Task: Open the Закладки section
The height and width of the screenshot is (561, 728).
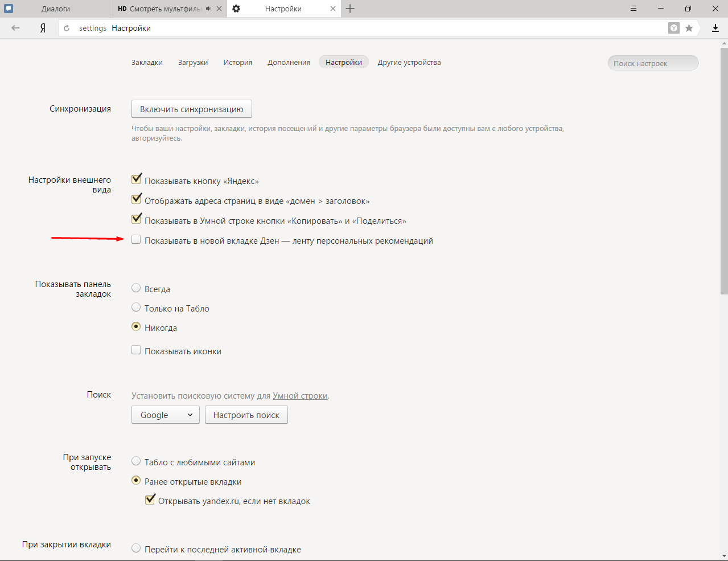Action: pos(147,62)
